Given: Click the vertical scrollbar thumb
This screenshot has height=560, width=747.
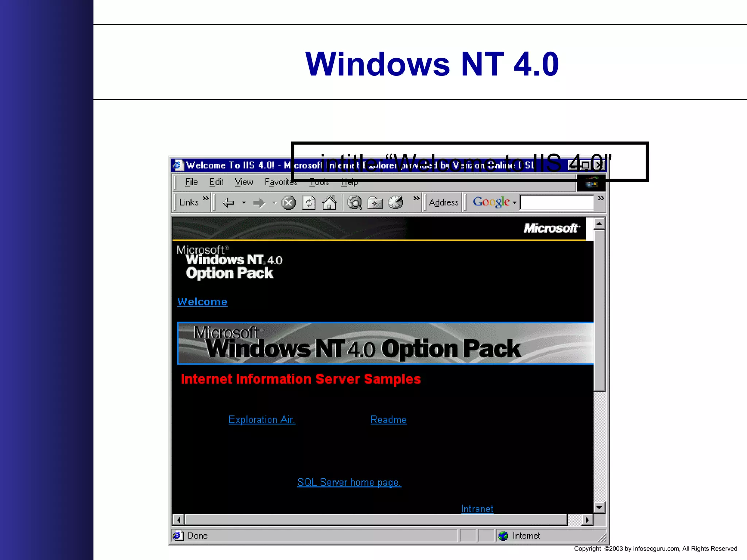Looking at the screenshot, I should (x=599, y=310).
